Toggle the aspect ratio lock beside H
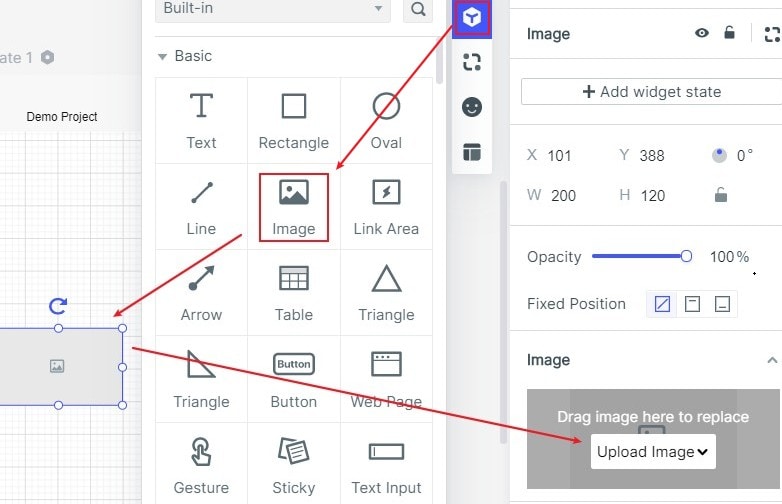This screenshot has height=504, width=782. pyautogui.click(x=721, y=194)
